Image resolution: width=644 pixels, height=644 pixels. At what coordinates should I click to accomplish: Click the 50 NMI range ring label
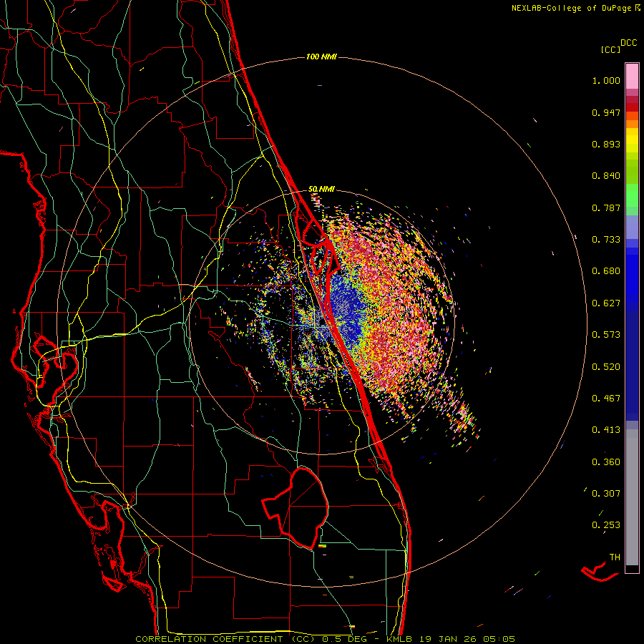pos(321,189)
